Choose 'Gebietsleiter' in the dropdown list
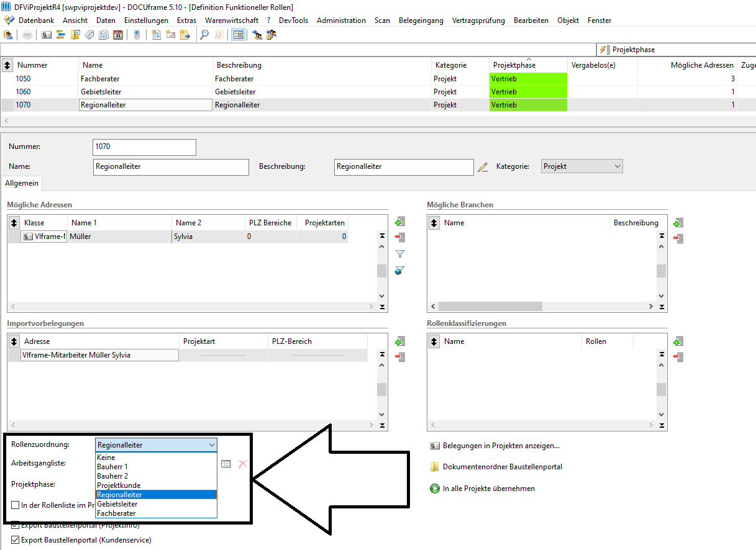Viewport: 756px width, 550px height. pos(156,504)
